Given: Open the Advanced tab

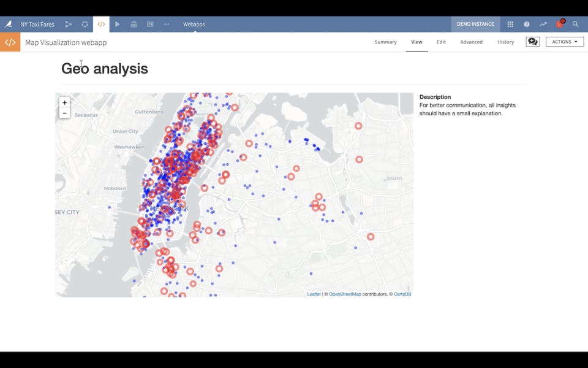Looking at the screenshot, I should [471, 42].
